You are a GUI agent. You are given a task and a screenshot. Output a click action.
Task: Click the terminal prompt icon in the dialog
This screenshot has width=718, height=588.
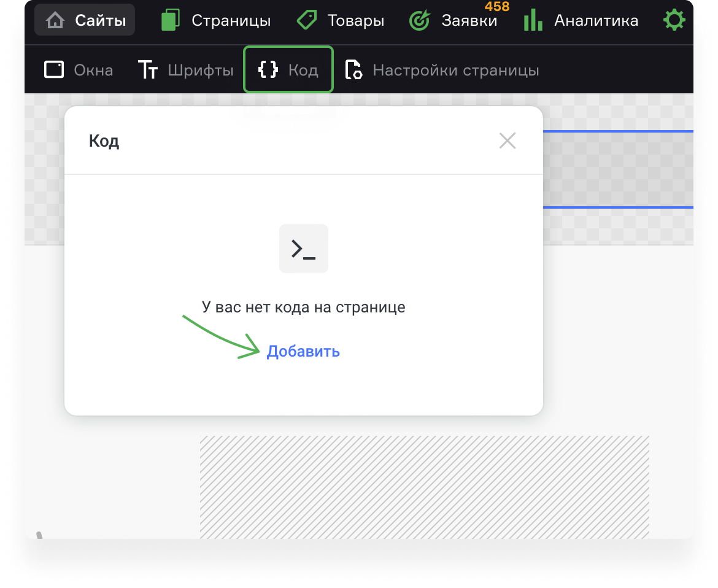coord(303,248)
